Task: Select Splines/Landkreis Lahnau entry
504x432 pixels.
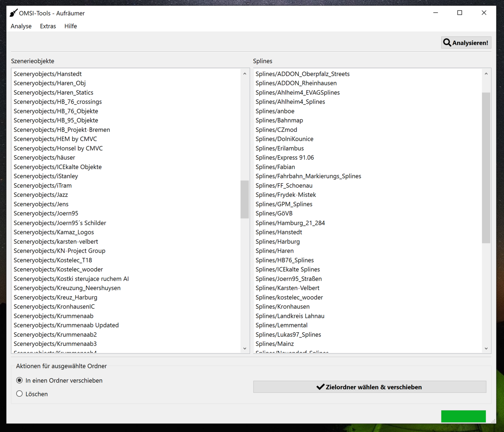Action: pyautogui.click(x=290, y=316)
